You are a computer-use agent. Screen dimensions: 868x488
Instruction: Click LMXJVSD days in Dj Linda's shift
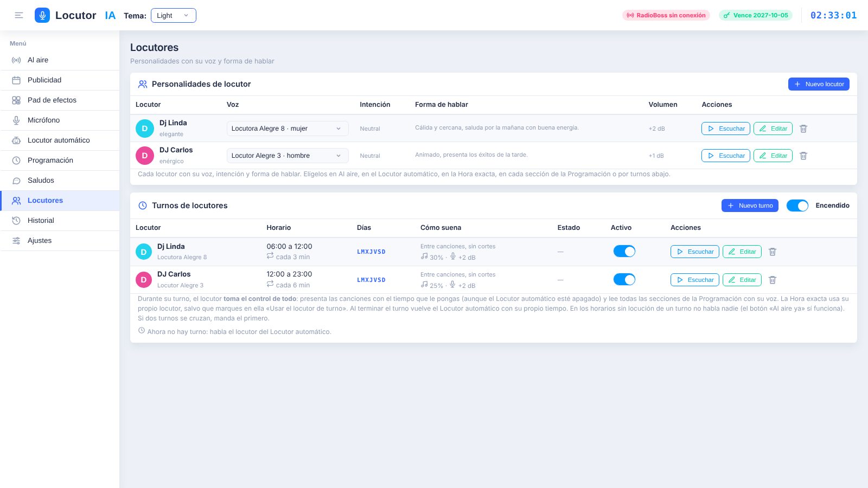click(x=371, y=252)
